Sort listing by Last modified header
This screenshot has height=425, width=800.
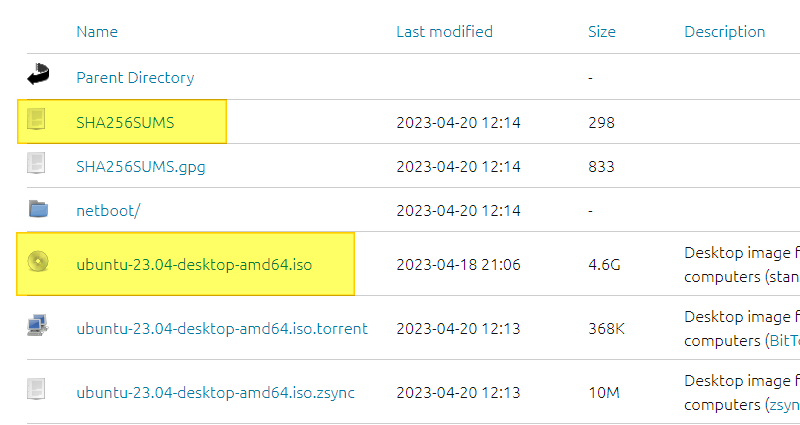tap(444, 32)
